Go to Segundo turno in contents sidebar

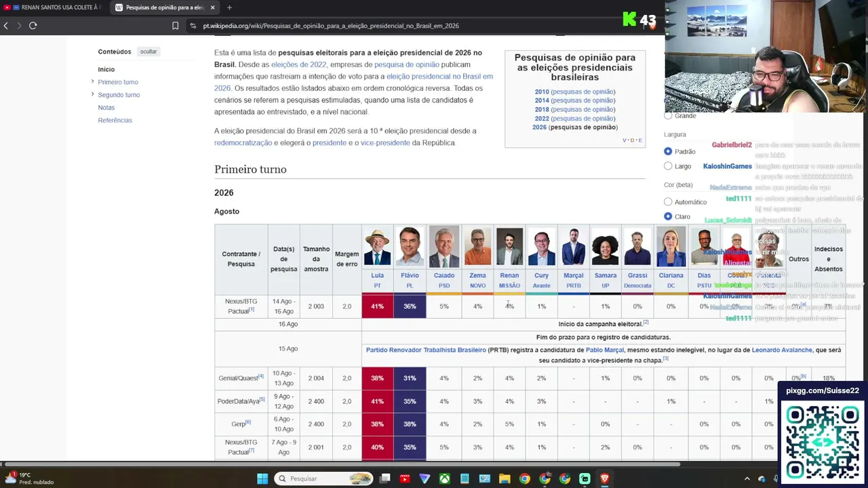(x=119, y=95)
